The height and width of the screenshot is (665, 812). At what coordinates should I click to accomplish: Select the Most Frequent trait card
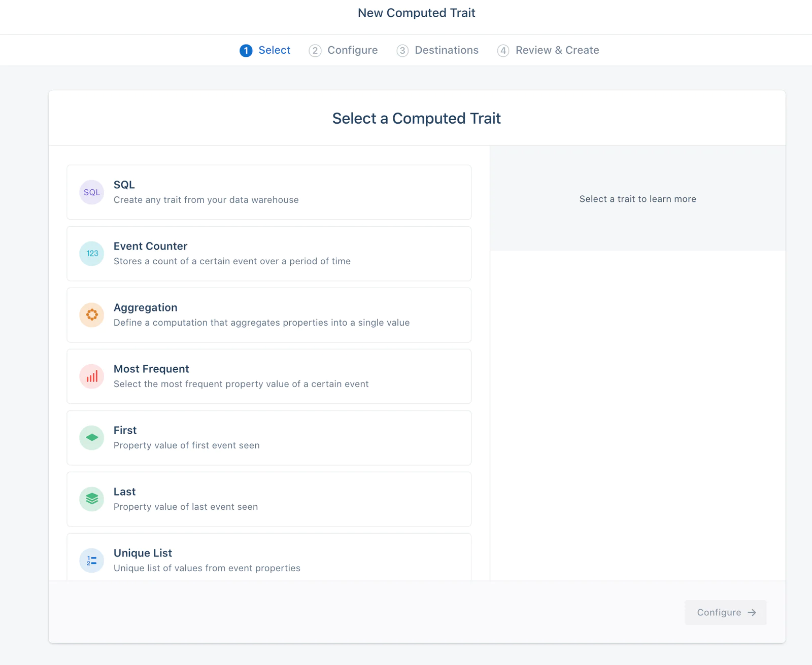[268, 376]
